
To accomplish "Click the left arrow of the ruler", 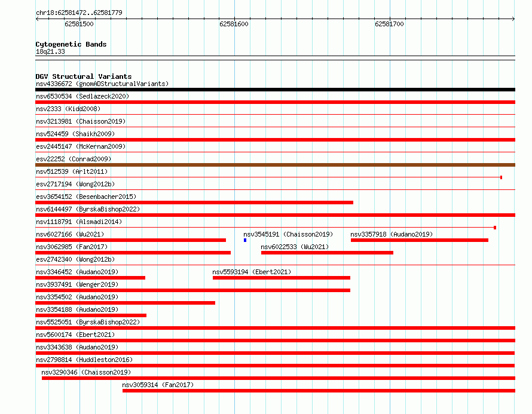I will point(37,19).
